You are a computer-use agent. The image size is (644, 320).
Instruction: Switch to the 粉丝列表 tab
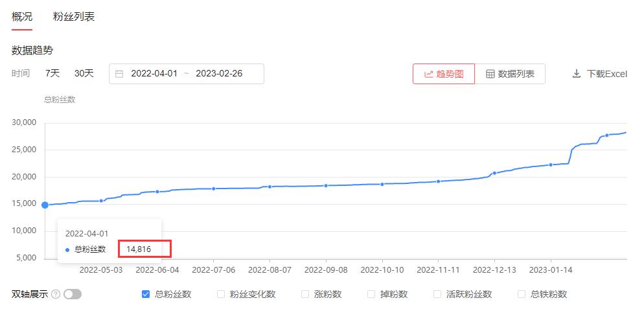coord(74,17)
